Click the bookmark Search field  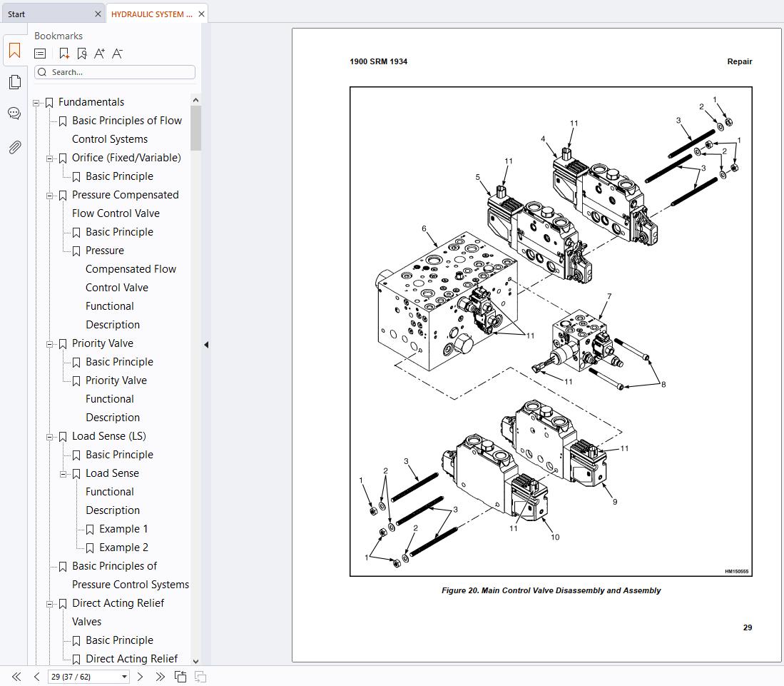(115, 72)
